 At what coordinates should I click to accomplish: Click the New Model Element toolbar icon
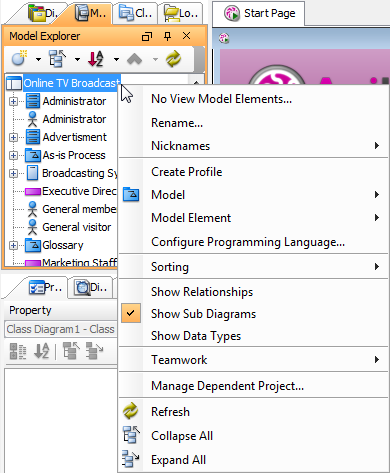(x=19, y=58)
